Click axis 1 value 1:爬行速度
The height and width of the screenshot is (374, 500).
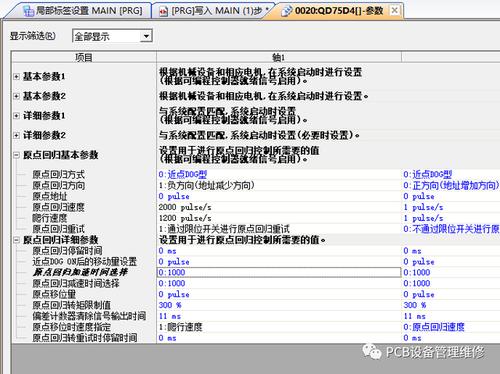click(x=180, y=327)
